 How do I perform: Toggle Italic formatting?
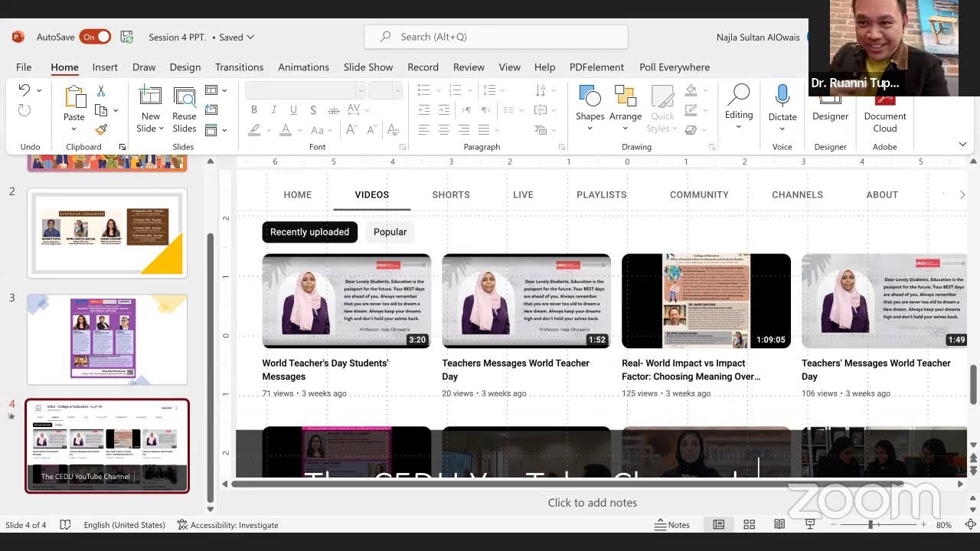273,110
